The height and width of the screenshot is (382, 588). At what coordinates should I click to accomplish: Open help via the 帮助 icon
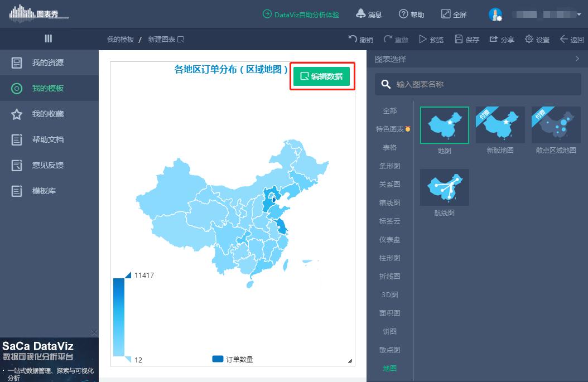pos(403,13)
